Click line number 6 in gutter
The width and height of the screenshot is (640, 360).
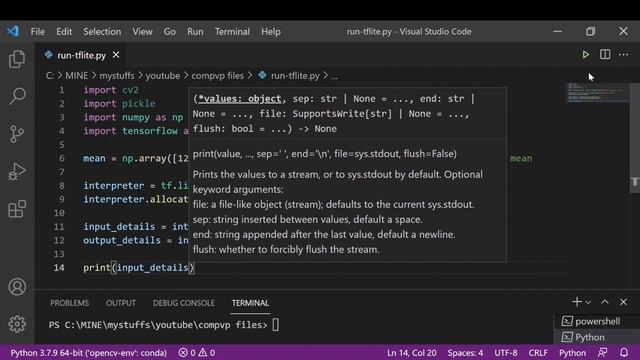pos(62,158)
